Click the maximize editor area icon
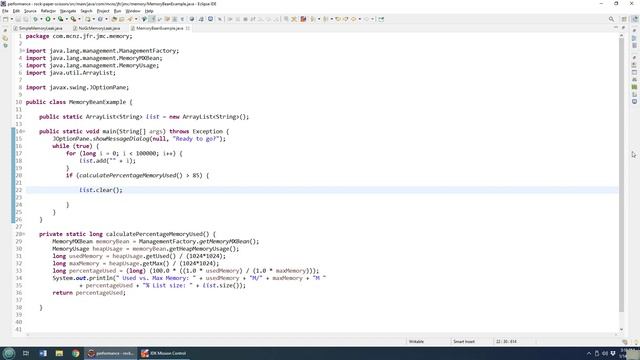Viewport: 640px width, 360px height. [x=623, y=28]
